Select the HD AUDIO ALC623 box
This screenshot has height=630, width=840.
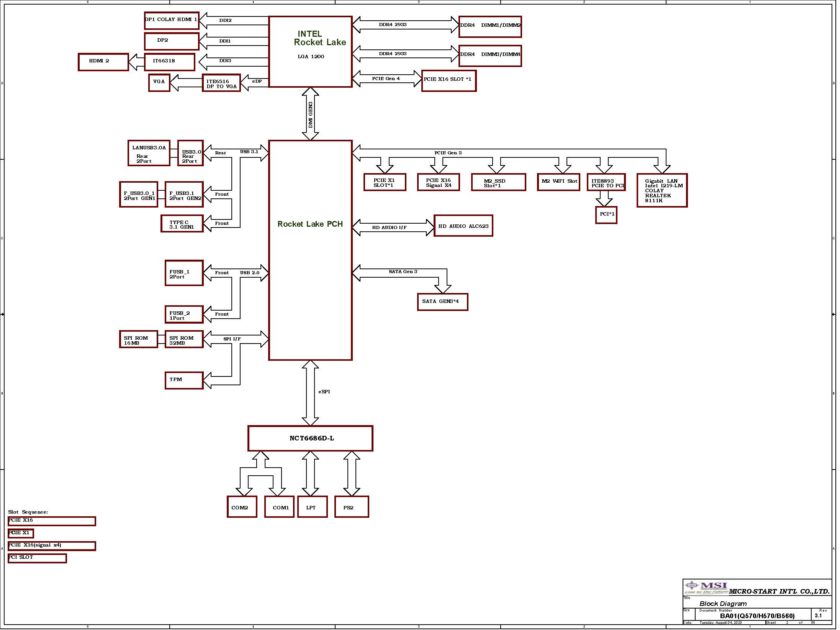(463, 226)
